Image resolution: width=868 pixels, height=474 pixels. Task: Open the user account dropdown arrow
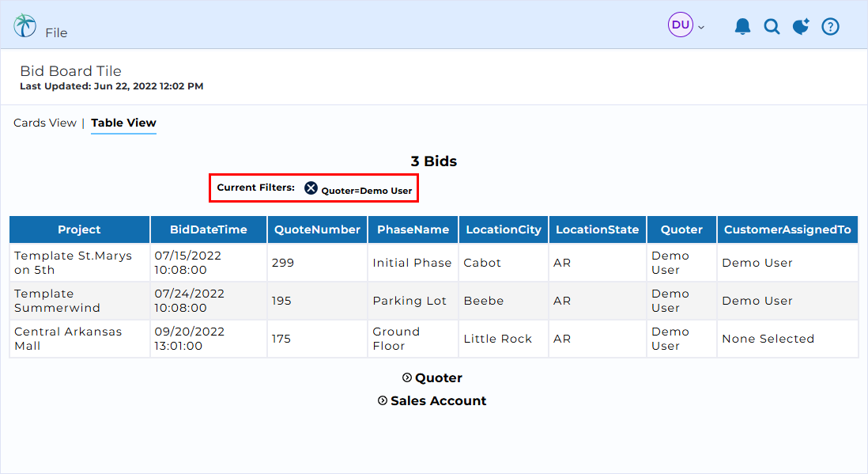tap(701, 27)
